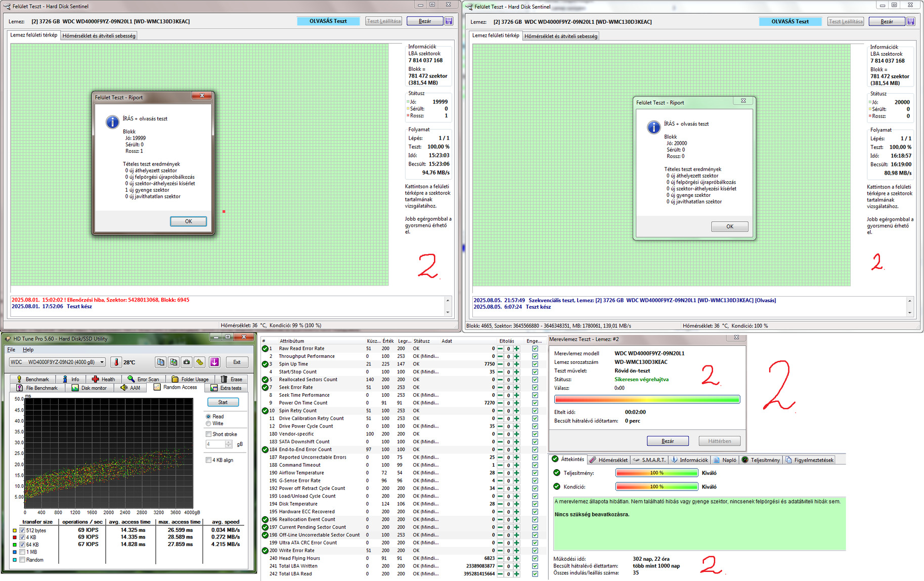This screenshot has width=924, height=581.
Task: Click the plus offset icon for Seek Error Rate
Action: pos(516,387)
